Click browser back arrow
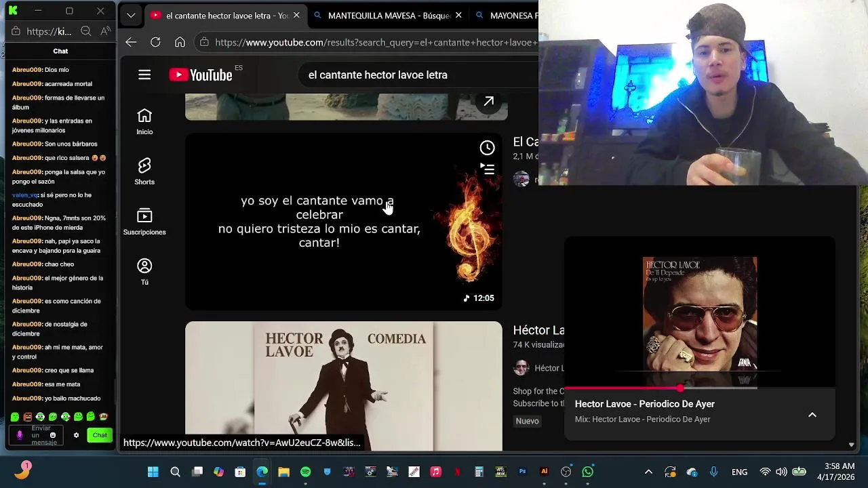Screen dimensions: 868x488 click(131, 42)
